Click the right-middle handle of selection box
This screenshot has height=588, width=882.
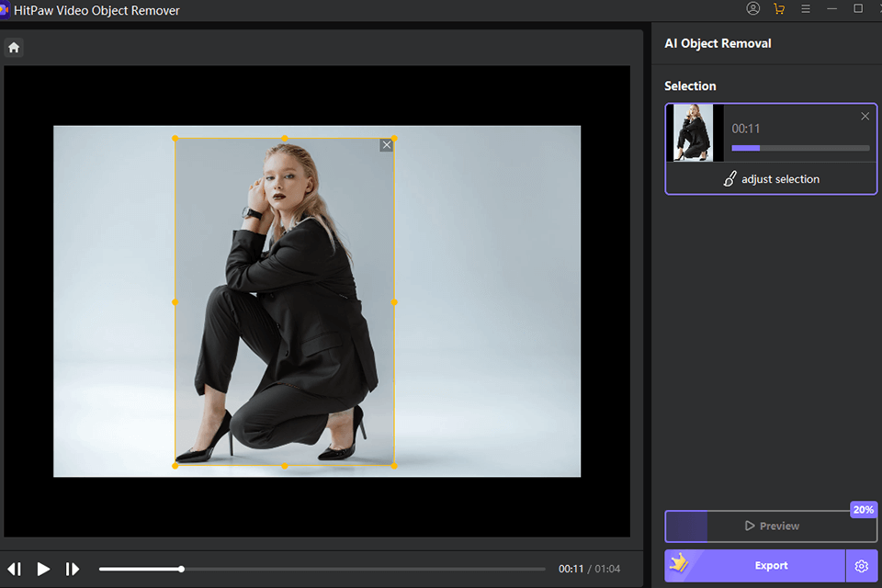[394, 301]
